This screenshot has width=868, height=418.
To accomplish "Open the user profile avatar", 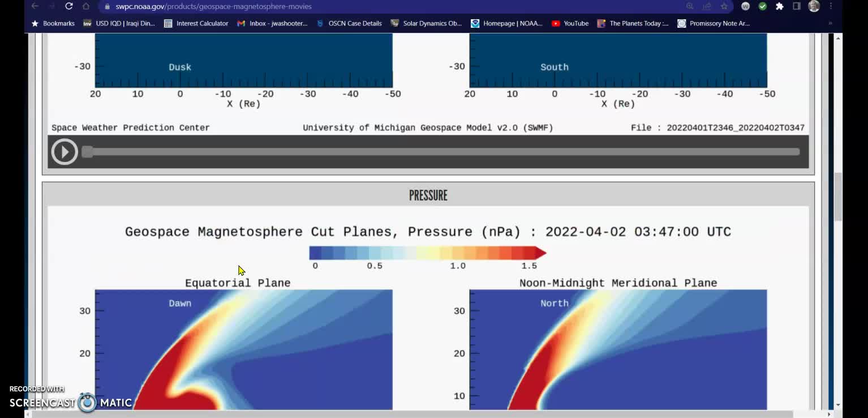I will [814, 6].
